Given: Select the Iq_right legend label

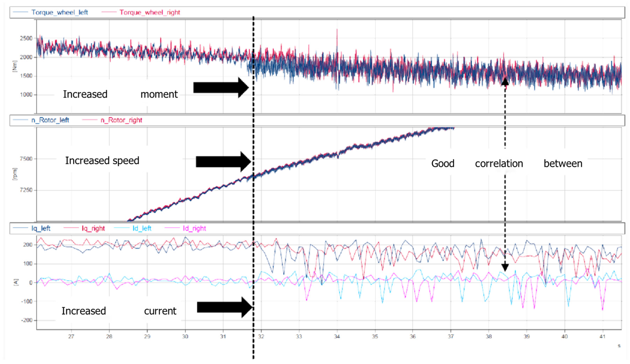Looking at the screenshot, I should 93,228.
